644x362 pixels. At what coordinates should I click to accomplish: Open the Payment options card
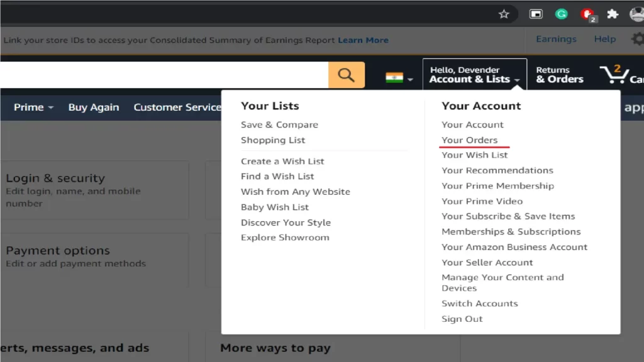point(94,260)
